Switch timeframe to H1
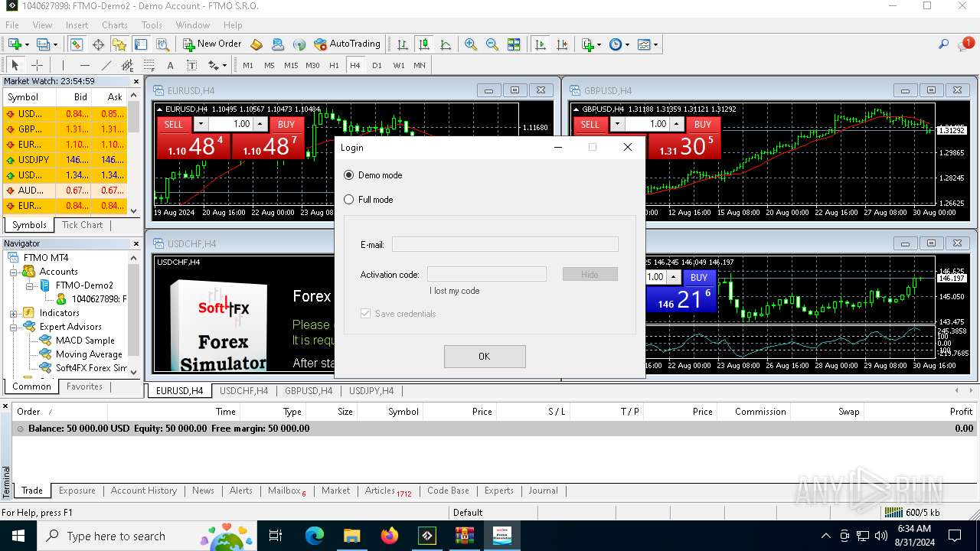The image size is (980, 551). tap(334, 65)
